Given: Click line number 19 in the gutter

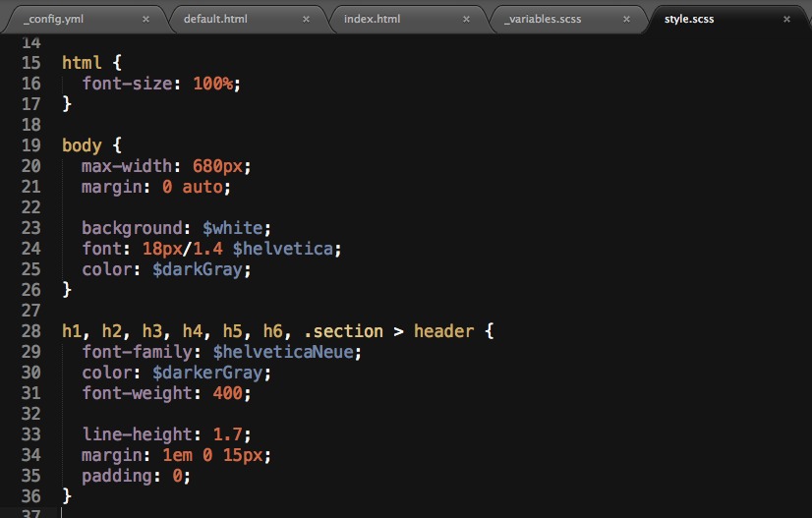Looking at the screenshot, I should pyautogui.click(x=30, y=145).
